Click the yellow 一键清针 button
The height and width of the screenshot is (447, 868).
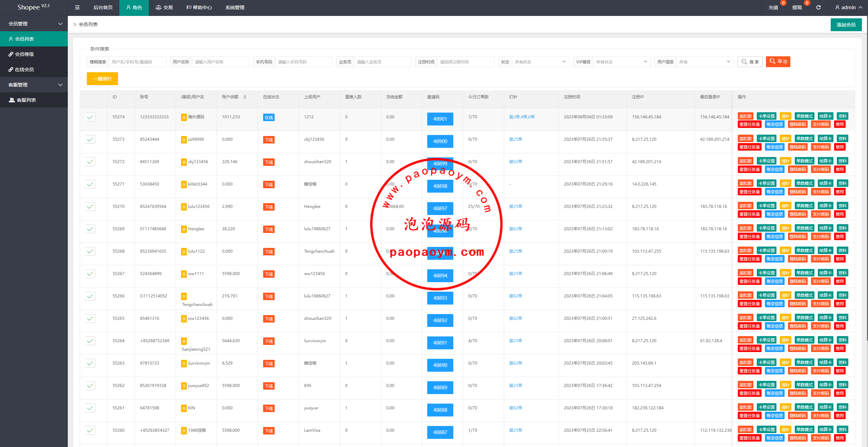102,79
